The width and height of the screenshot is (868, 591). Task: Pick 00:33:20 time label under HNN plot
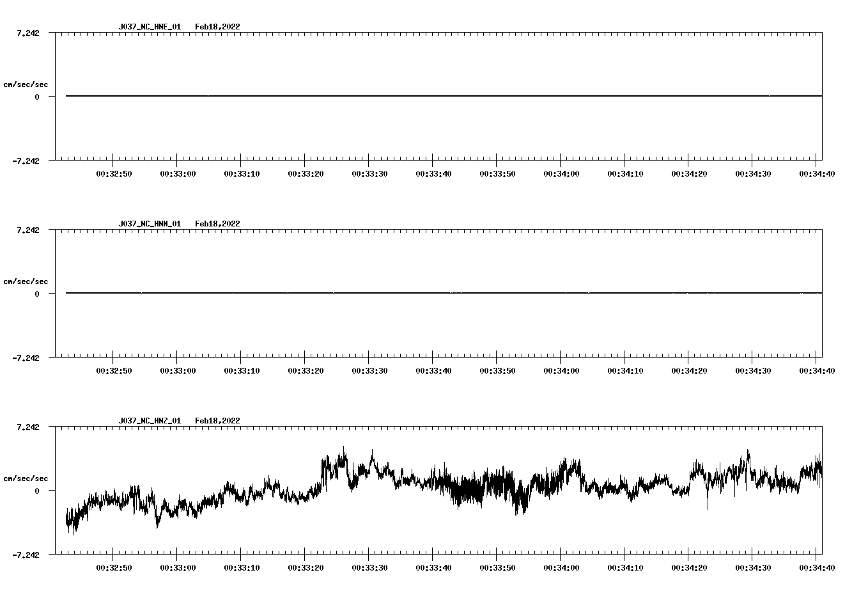[x=306, y=370]
